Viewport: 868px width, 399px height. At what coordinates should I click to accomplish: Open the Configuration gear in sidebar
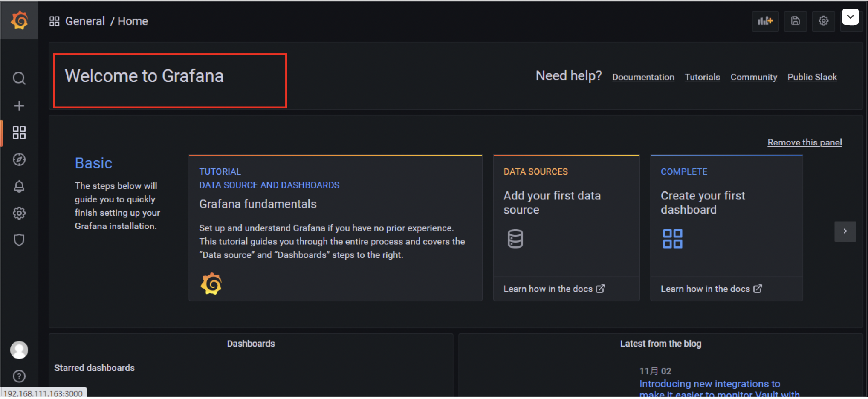coord(19,213)
